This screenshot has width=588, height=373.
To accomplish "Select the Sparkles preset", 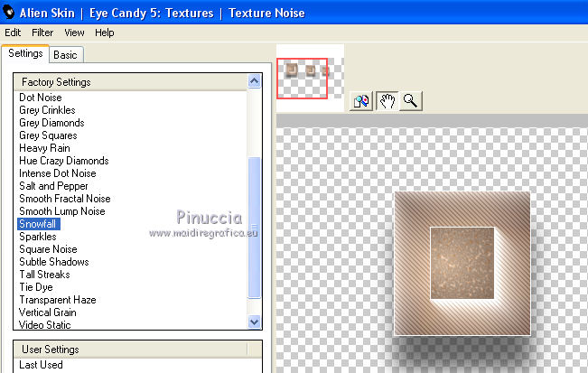I will coord(38,237).
